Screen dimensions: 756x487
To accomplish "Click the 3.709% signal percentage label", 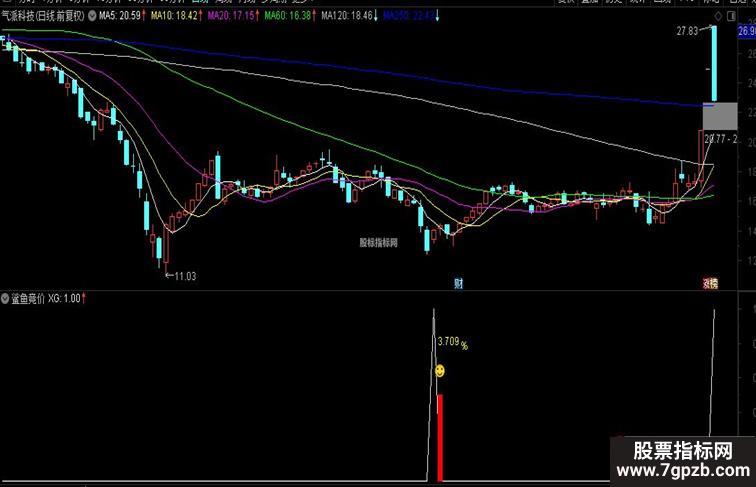I will (452, 342).
